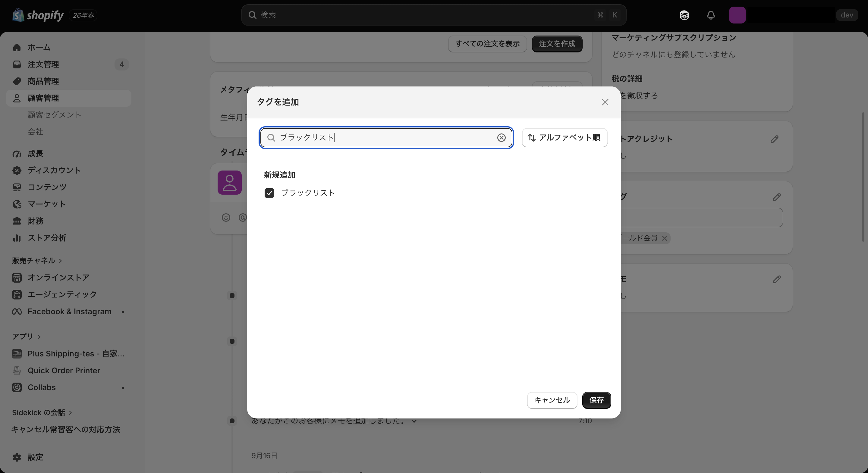Image resolution: width=868 pixels, height=473 pixels.
Task: Edit the メモ section with the pencil icon
Action: [x=776, y=279]
